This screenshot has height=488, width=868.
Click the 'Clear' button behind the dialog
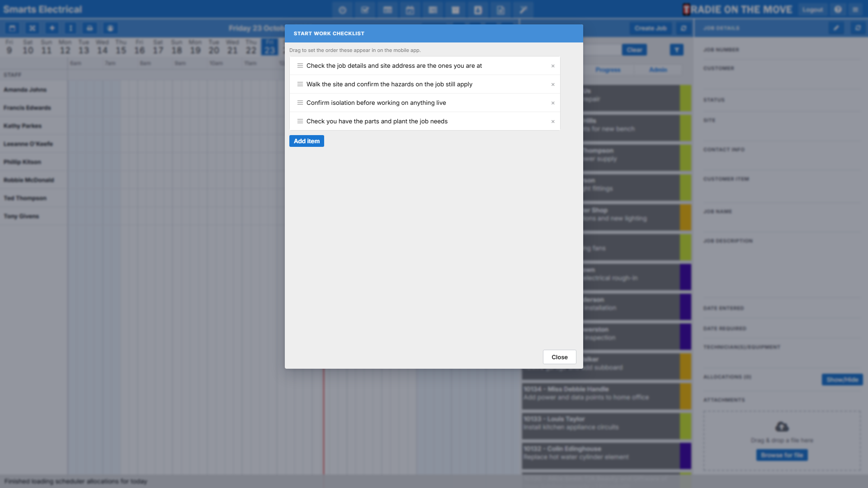point(634,50)
